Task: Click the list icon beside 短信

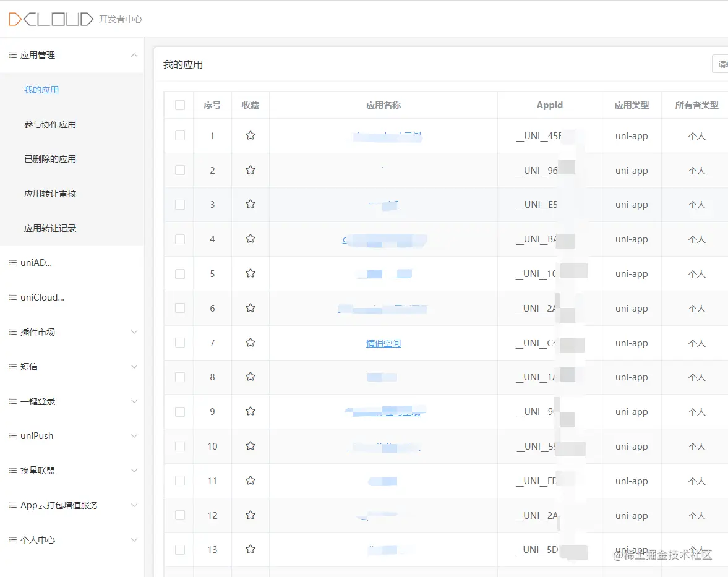Action: point(13,367)
